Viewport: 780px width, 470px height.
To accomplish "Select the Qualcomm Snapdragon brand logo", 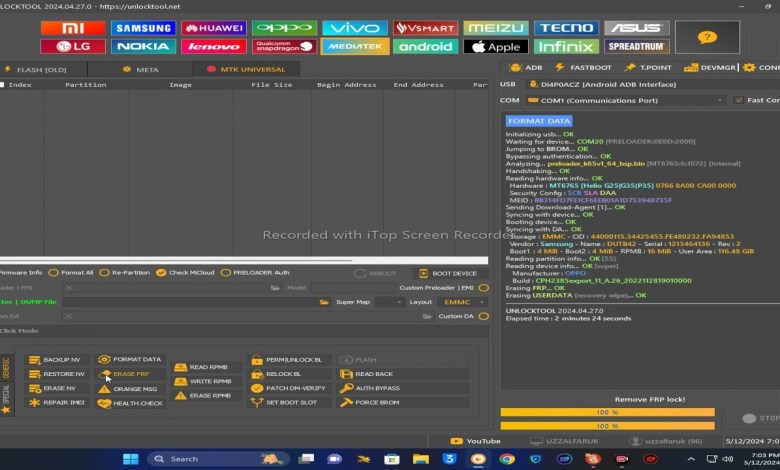I will point(284,46).
